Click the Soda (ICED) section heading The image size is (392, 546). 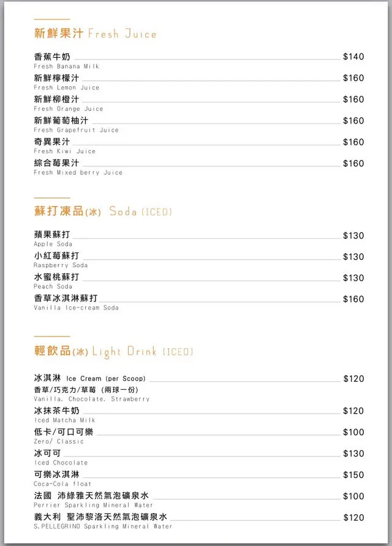(x=103, y=211)
